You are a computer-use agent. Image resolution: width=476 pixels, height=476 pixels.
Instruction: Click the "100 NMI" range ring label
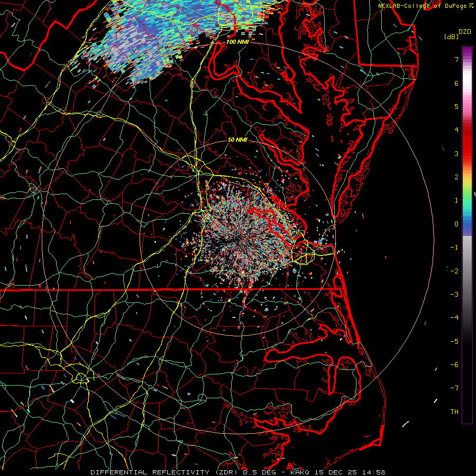coord(237,42)
